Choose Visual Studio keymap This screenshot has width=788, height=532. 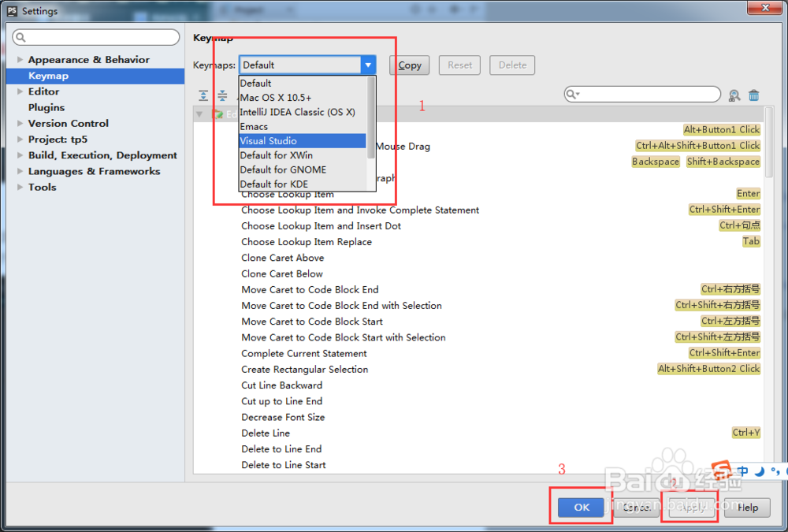click(x=303, y=141)
